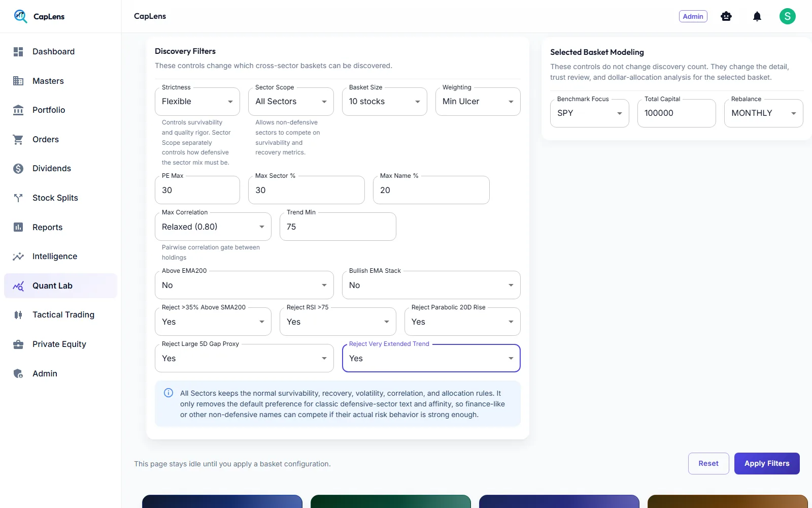Open Reject Large 5D Gap Proxy dropdown
Viewport: 812px width, 508px height.
[x=244, y=358]
